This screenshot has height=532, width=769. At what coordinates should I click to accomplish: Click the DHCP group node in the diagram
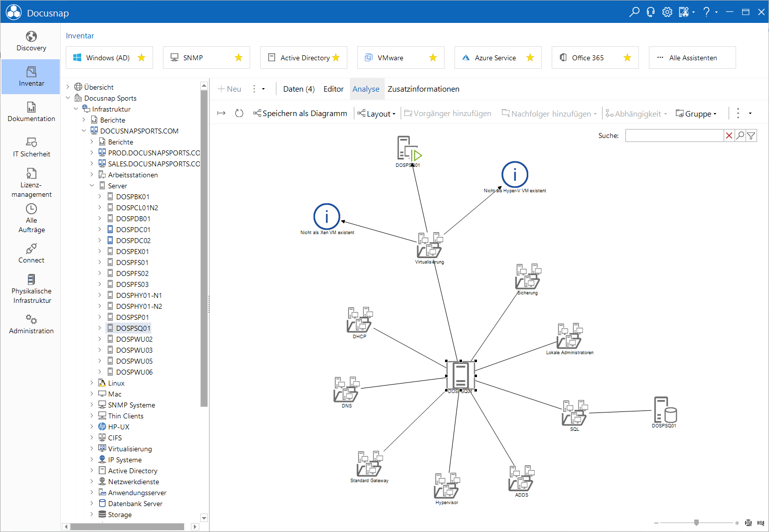(360, 322)
